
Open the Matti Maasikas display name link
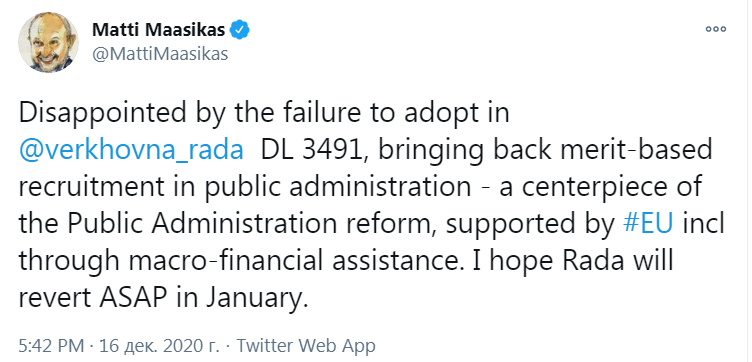click(159, 30)
